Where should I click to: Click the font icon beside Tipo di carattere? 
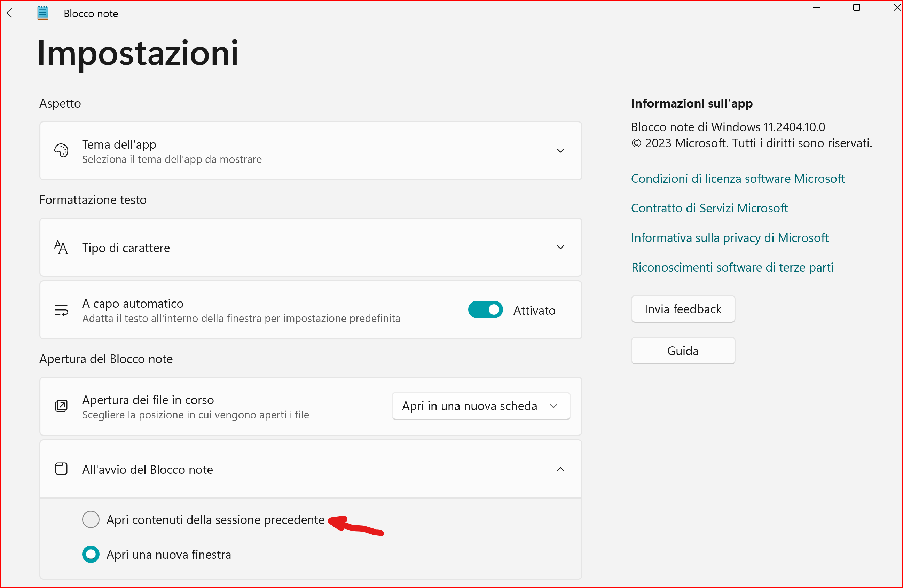(x=61, y=247)
